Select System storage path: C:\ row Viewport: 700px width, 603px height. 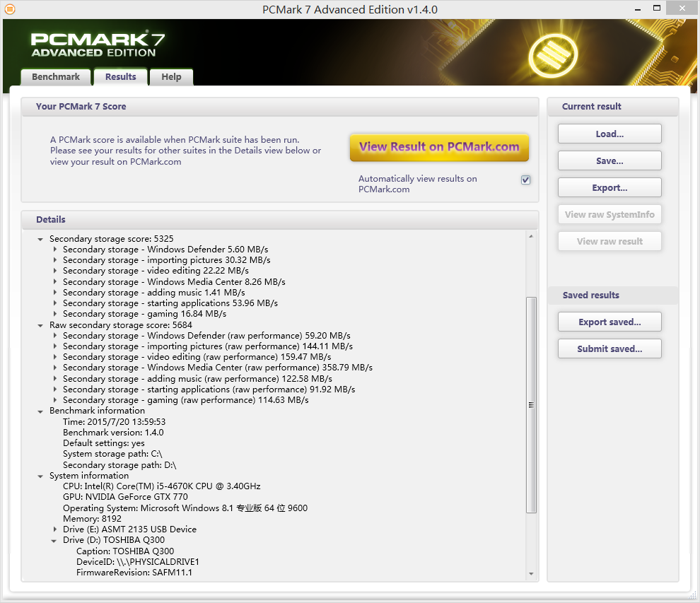pos(112,454)
